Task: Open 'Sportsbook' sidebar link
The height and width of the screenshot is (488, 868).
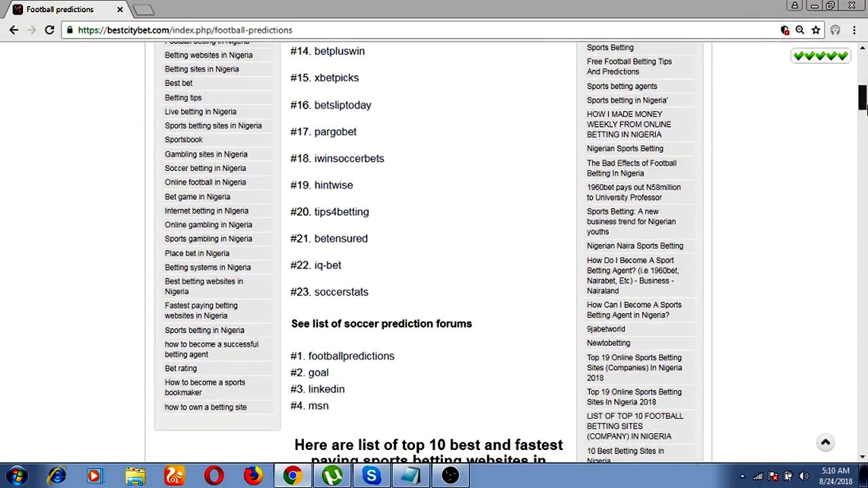Action: pyautogui.click(x=184, y=140)
